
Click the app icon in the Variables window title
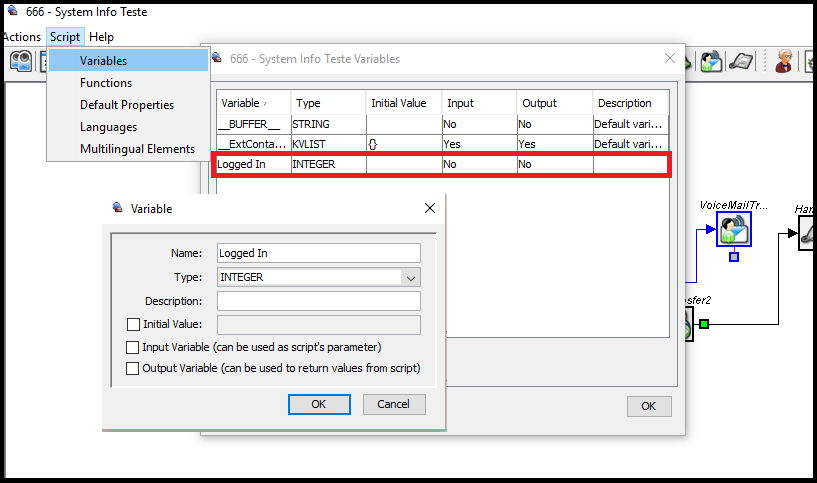tap(217, 58)
